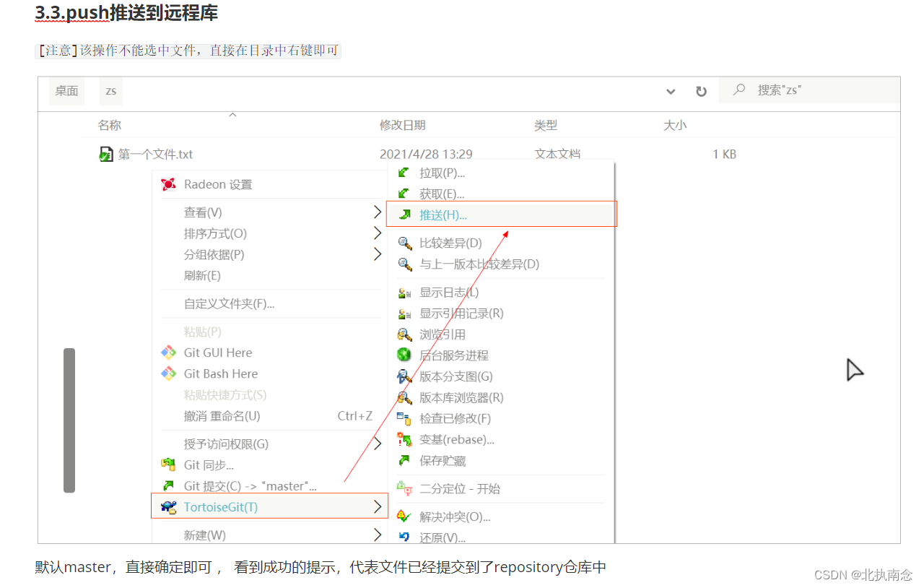The image size is (924, 588).
Task: Sort by 类型 column header
Action: [x=546, y=125]
